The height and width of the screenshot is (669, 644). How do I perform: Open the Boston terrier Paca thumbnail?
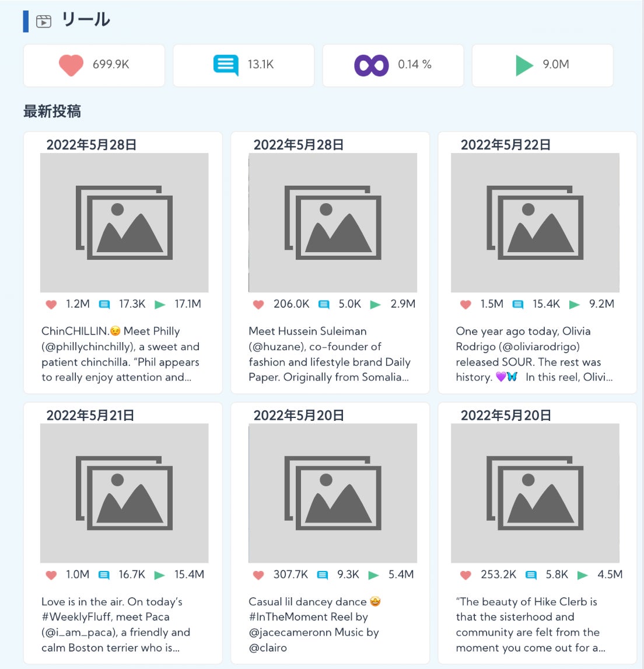point(124,493)
